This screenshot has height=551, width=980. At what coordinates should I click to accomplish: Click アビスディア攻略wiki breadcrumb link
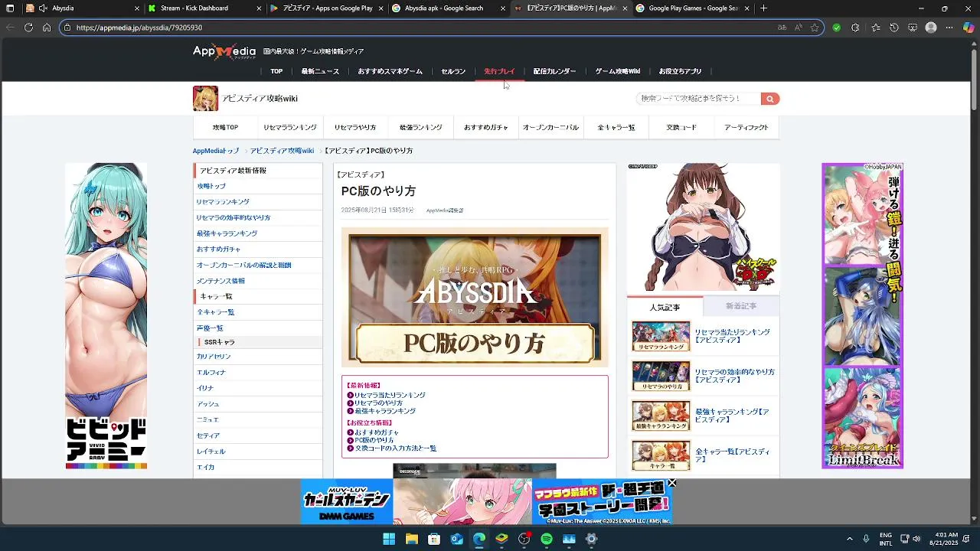pyautogui.click(x=282, y=151)
